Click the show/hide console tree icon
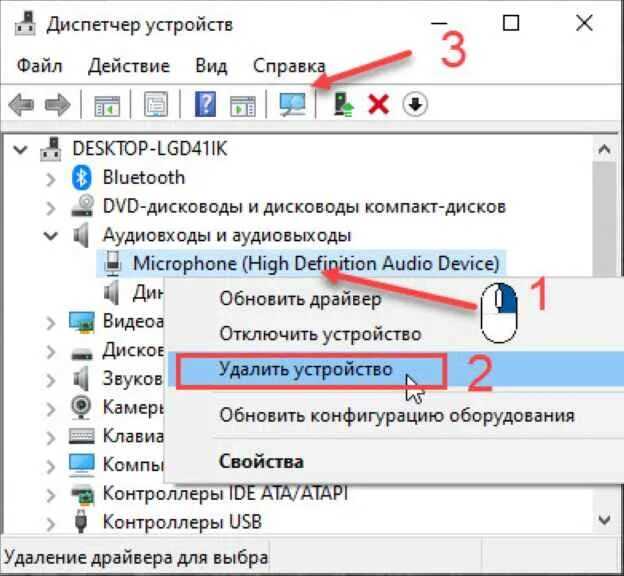The image size is (624, 576). click(x=107, y=105)
